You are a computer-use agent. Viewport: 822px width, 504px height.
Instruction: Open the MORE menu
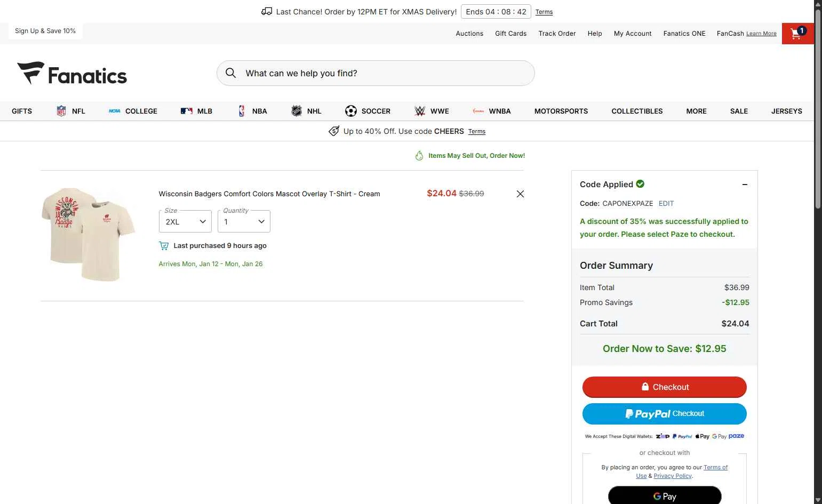(x=696, y=111)
